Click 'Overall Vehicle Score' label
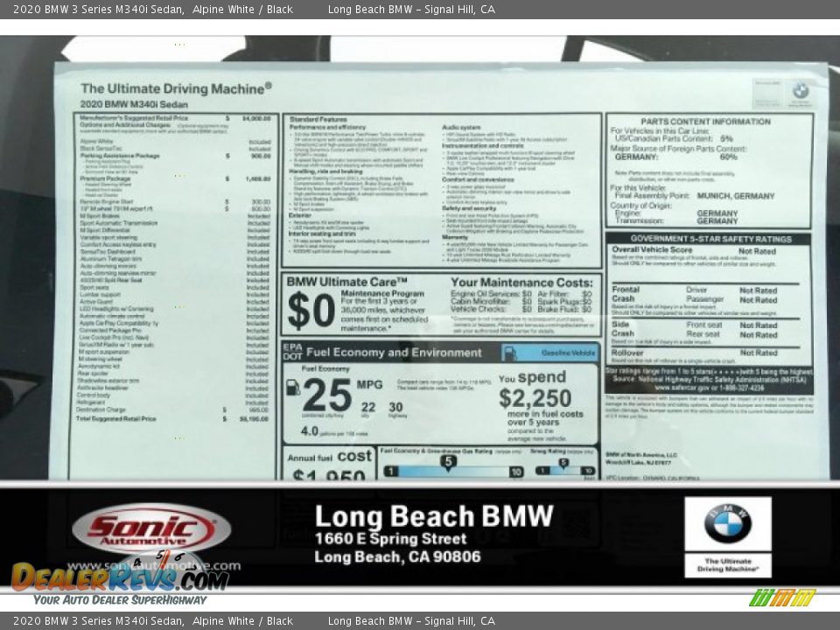The width and height of the screenshot is (840, 630). point(652,249)
